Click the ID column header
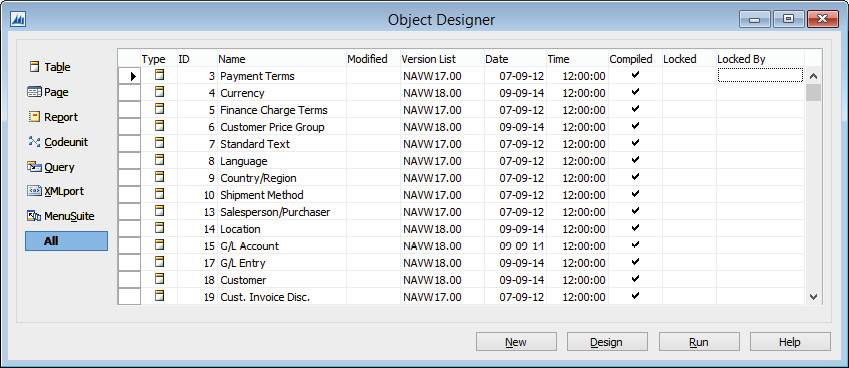Viewport: 849px width, 368px height. click(197, 59)
